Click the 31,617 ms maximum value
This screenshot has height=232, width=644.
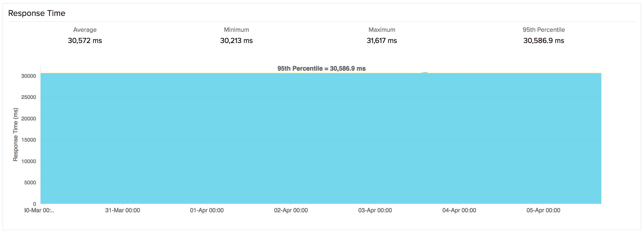click(382, 41)
